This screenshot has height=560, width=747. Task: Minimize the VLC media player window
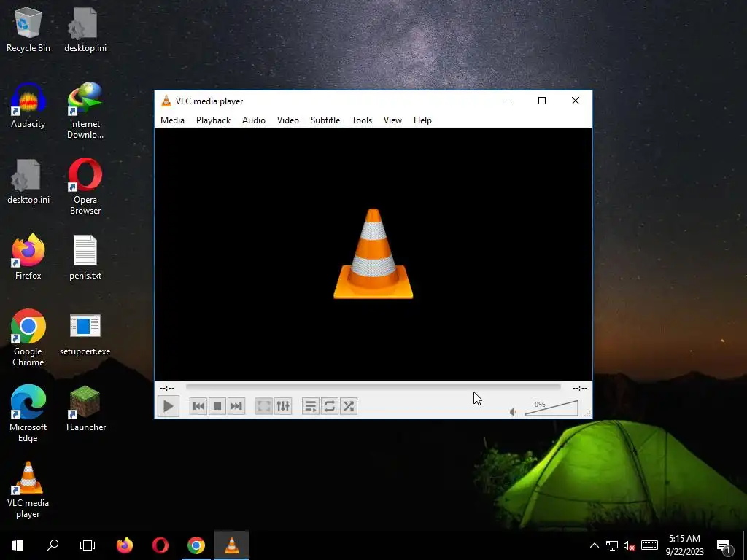click(508, 101)
